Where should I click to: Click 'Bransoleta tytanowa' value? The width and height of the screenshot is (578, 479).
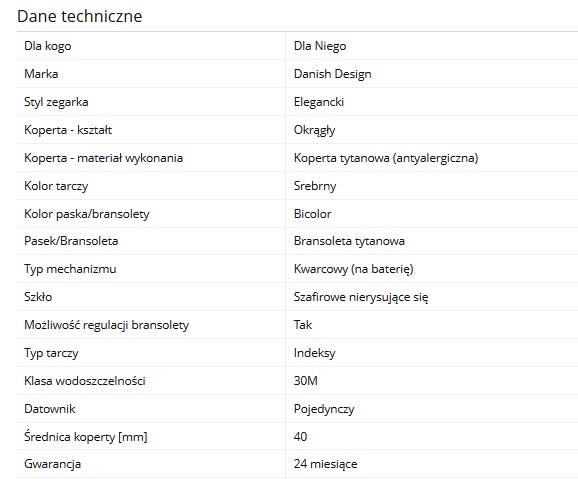pos(349,241)
